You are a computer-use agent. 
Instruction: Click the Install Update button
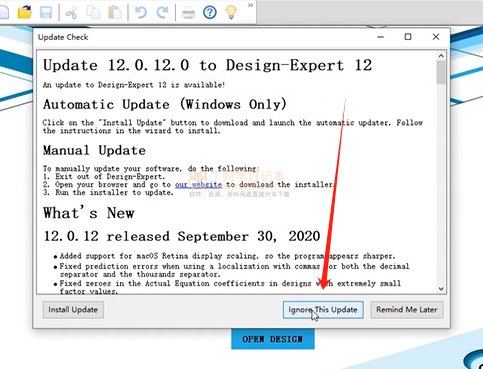click(73, 310)
